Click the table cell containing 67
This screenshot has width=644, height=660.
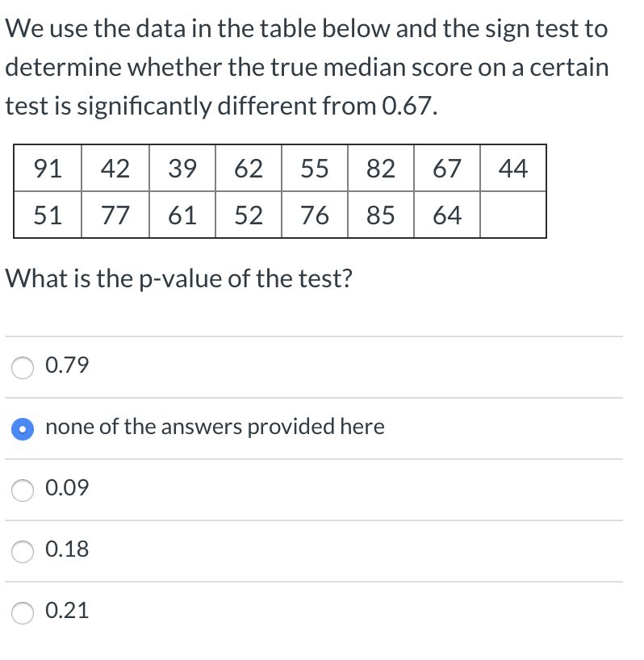point(446,169)
